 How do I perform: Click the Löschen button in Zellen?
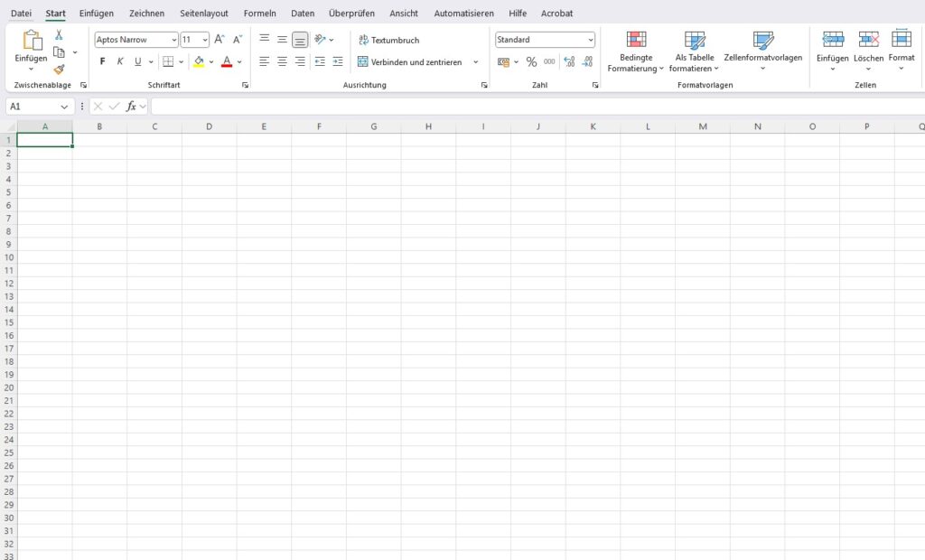tap(868, 50)
